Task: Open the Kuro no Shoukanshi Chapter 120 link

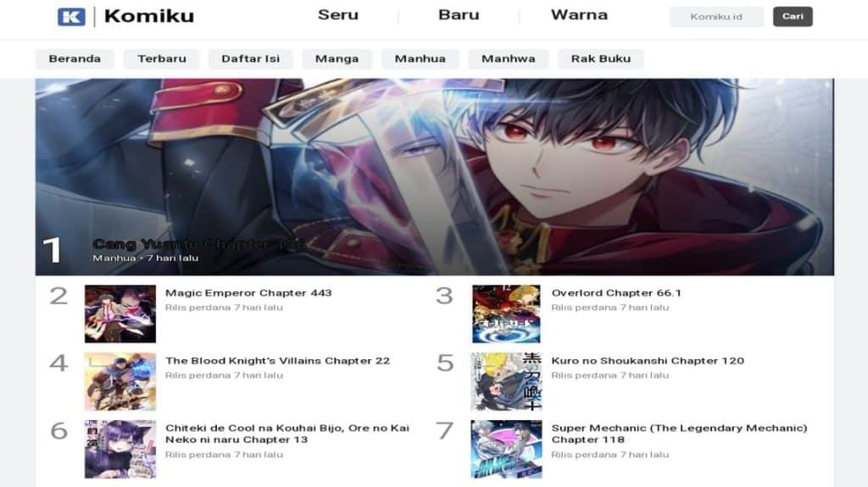Action: (648, 361)
